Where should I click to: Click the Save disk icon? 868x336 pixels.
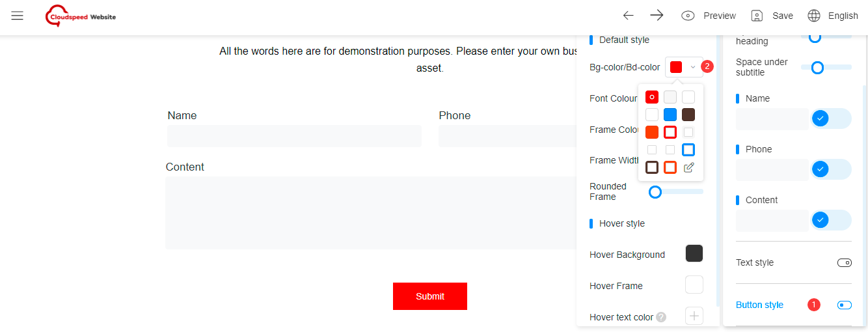pos(757,16)
